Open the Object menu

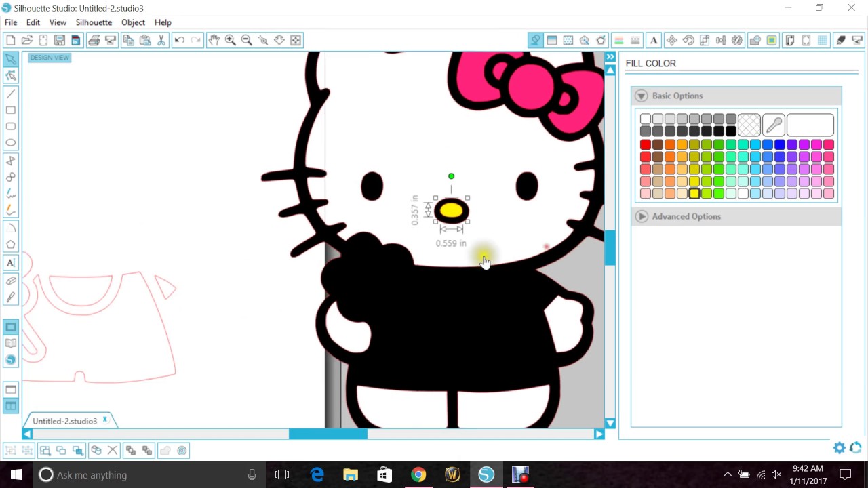click(x=133, y=22)
